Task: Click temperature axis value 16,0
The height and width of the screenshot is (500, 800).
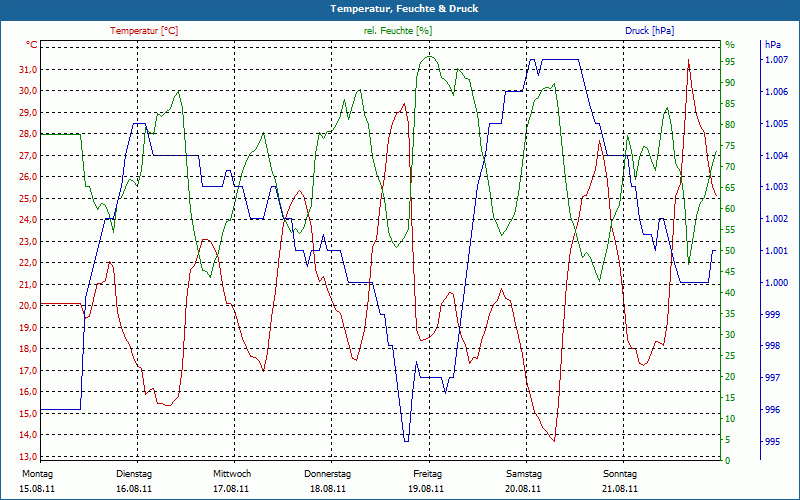Action: tap(28, 392)
